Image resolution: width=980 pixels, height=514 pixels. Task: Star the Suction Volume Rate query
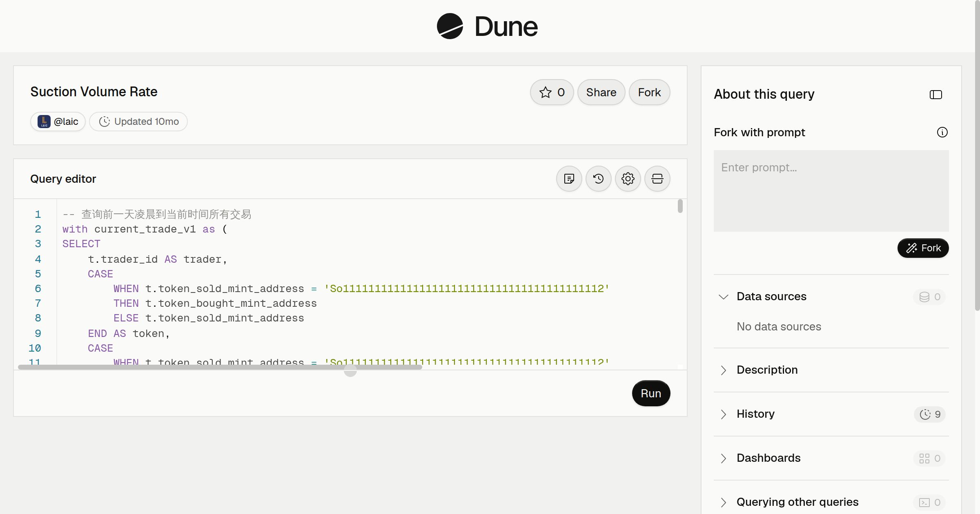[x=552, y=92]
